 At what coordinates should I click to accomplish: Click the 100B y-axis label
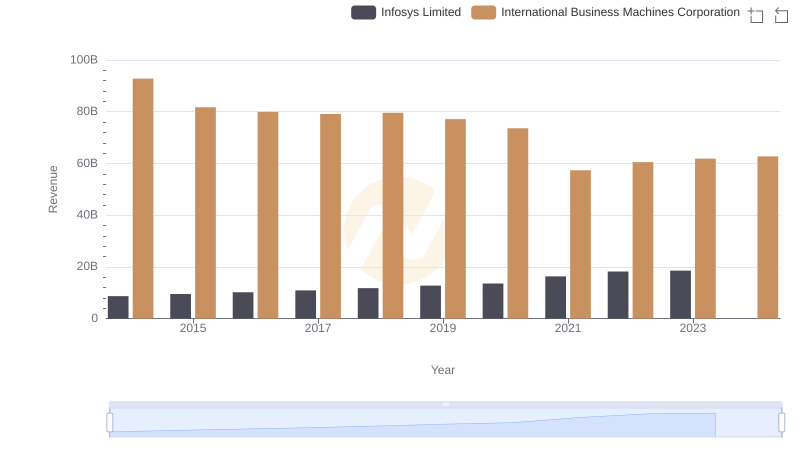tap(84, 60)
